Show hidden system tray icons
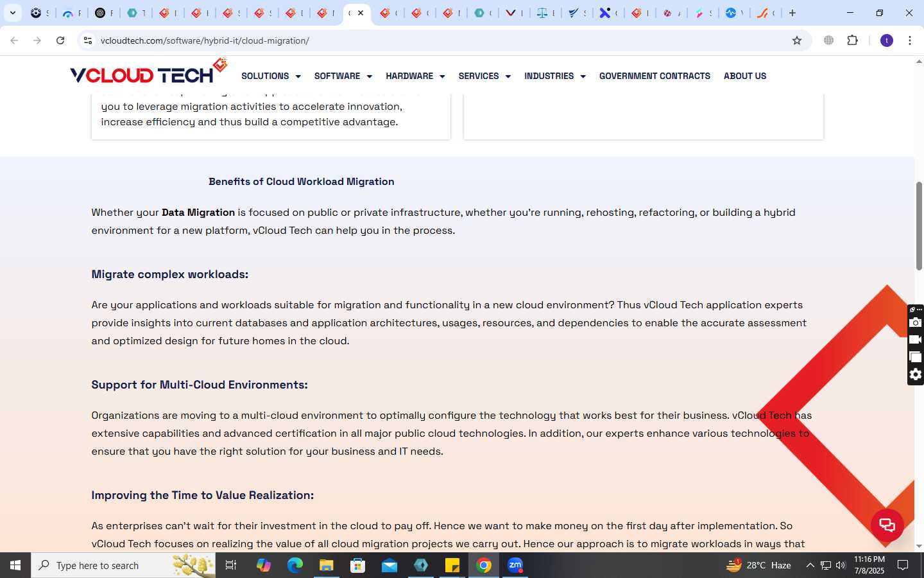924x578 pixels. [x=810, y=565]
